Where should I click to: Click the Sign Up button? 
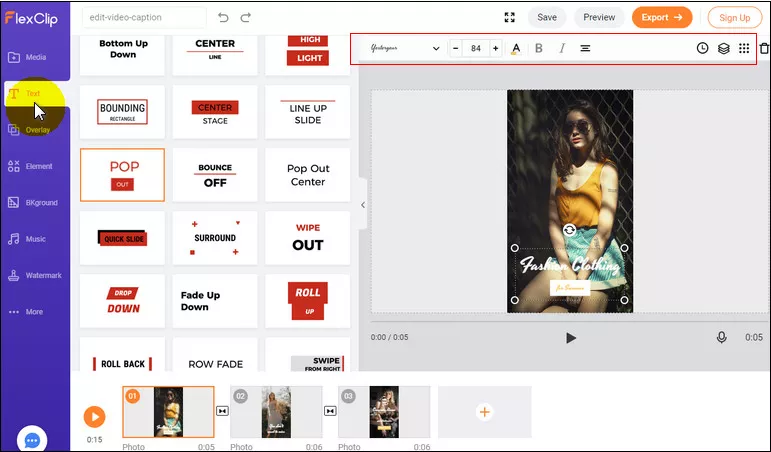coord(735,18)
